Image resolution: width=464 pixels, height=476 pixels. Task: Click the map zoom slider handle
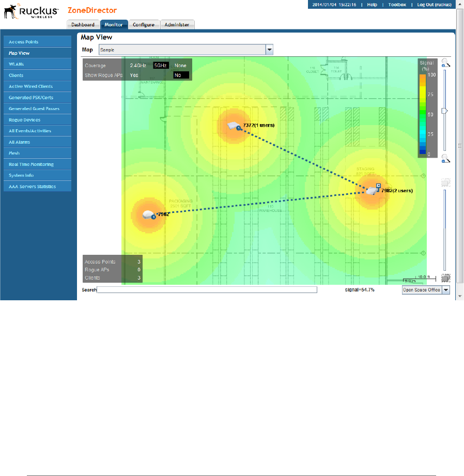(444, 111)
